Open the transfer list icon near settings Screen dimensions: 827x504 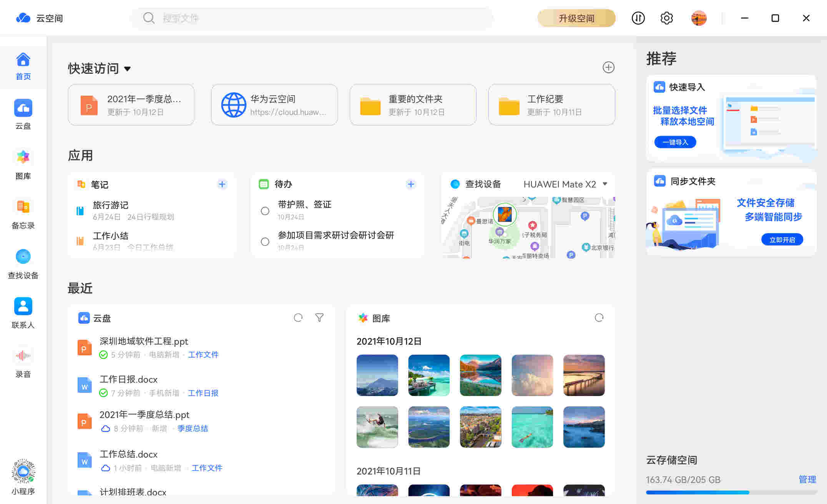pos(638,18)
